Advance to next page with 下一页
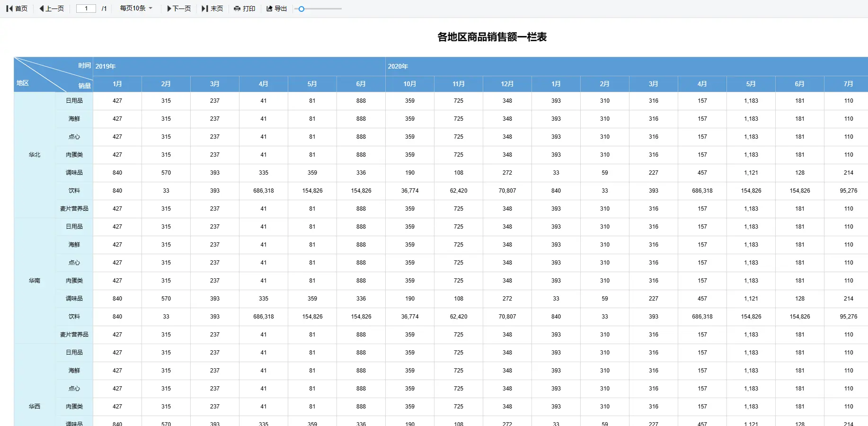 [x=179, y=9]
